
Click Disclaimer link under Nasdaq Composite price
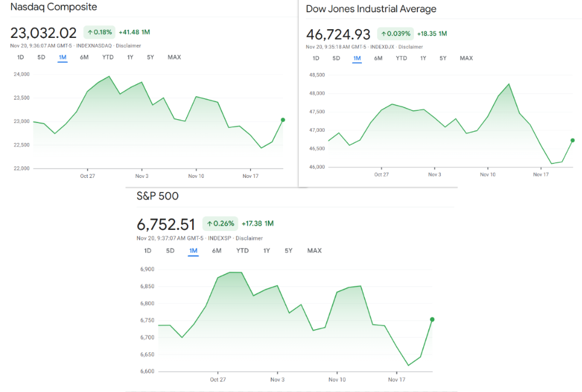pos(128,45)
